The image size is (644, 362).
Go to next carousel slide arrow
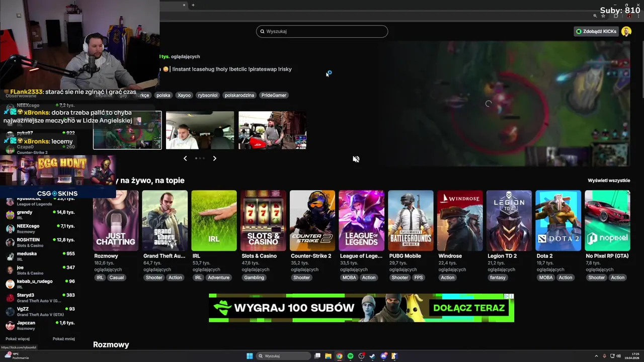point(214,158)
